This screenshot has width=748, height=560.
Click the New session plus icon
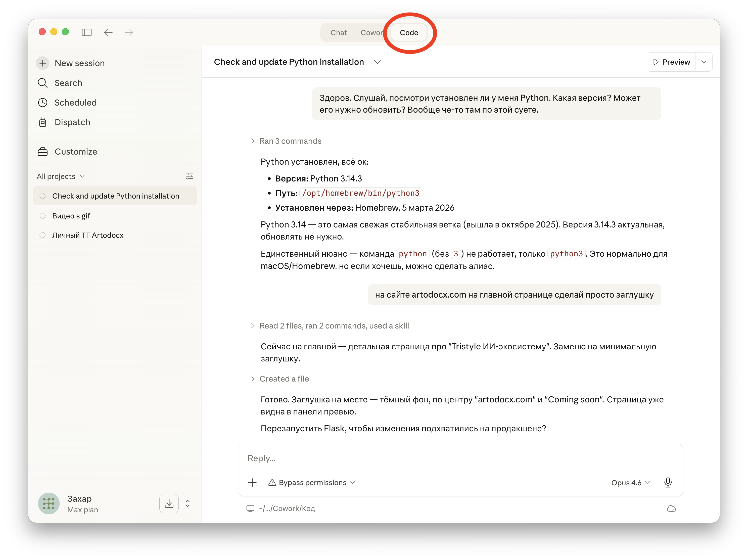pos(43,63)
